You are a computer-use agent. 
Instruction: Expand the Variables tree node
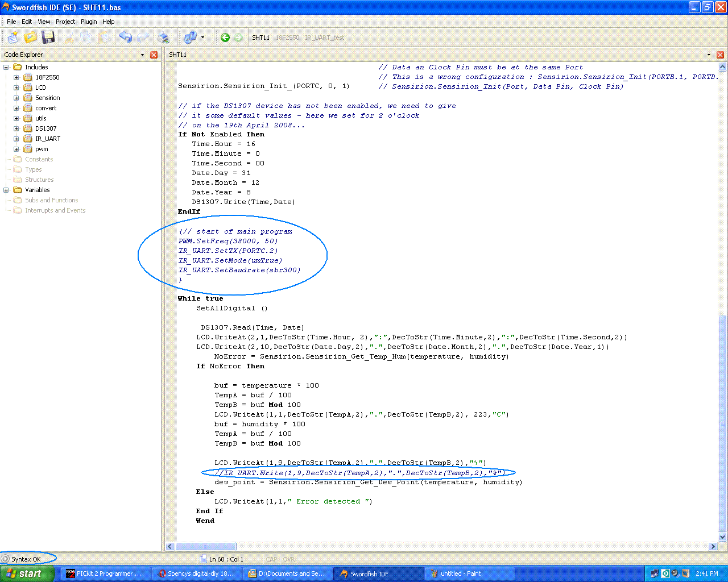(6, 190)
